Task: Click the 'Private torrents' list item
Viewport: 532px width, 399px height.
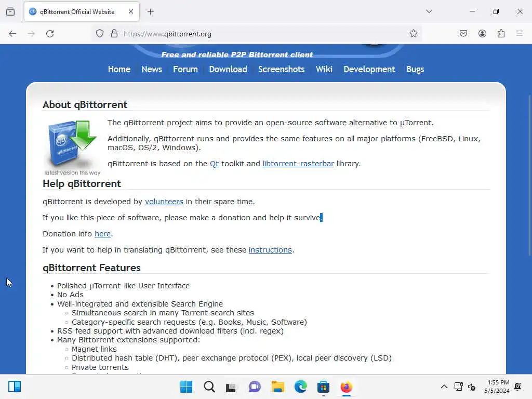Action: click(100, 367)
